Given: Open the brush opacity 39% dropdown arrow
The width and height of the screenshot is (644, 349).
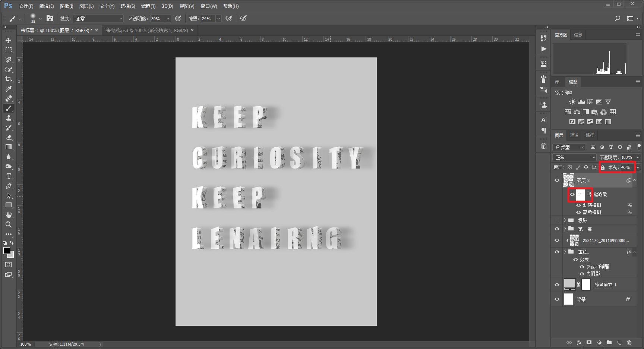Looking at the screenshot, I should 168,18.
